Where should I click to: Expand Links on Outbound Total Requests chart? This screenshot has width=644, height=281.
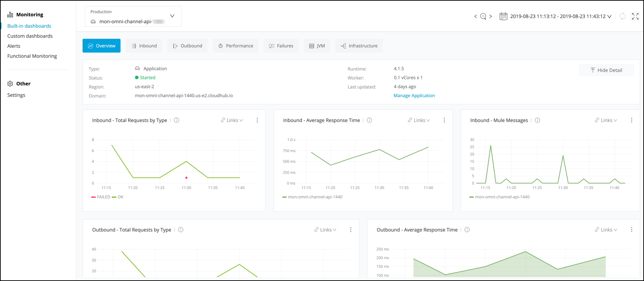click(325, 230)
